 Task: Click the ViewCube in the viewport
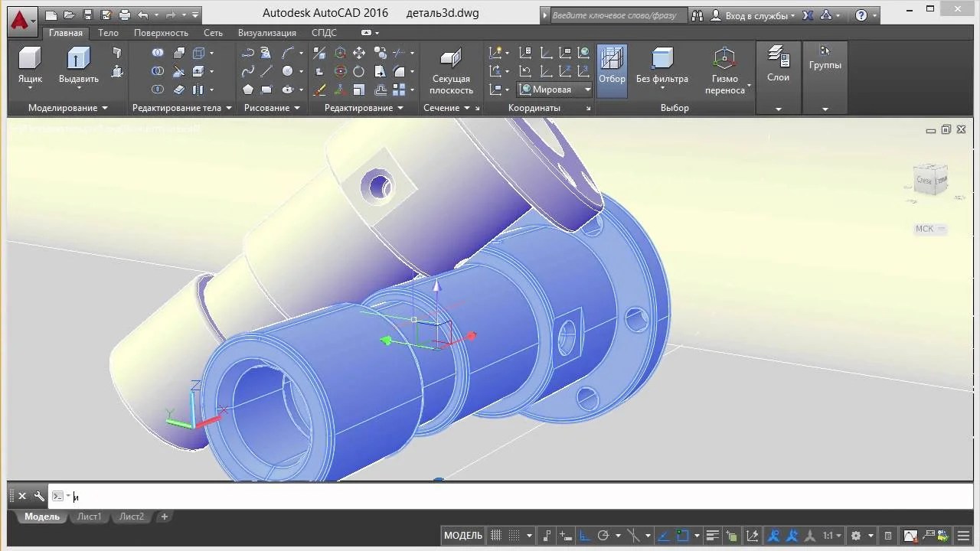pos(931,181)
